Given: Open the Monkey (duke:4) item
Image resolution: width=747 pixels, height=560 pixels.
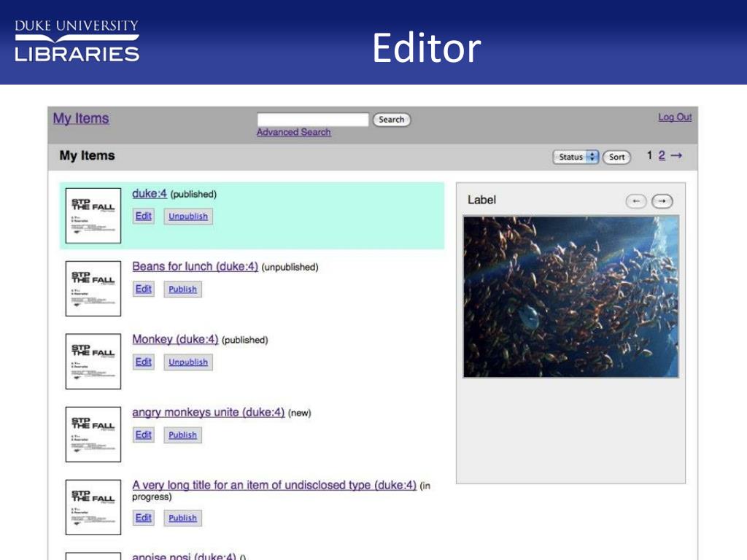Looking at the screenshot, I should click(x=175, y=340).
